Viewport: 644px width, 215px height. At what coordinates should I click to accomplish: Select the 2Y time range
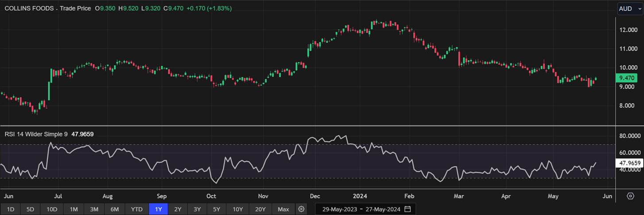click(178, 209)
